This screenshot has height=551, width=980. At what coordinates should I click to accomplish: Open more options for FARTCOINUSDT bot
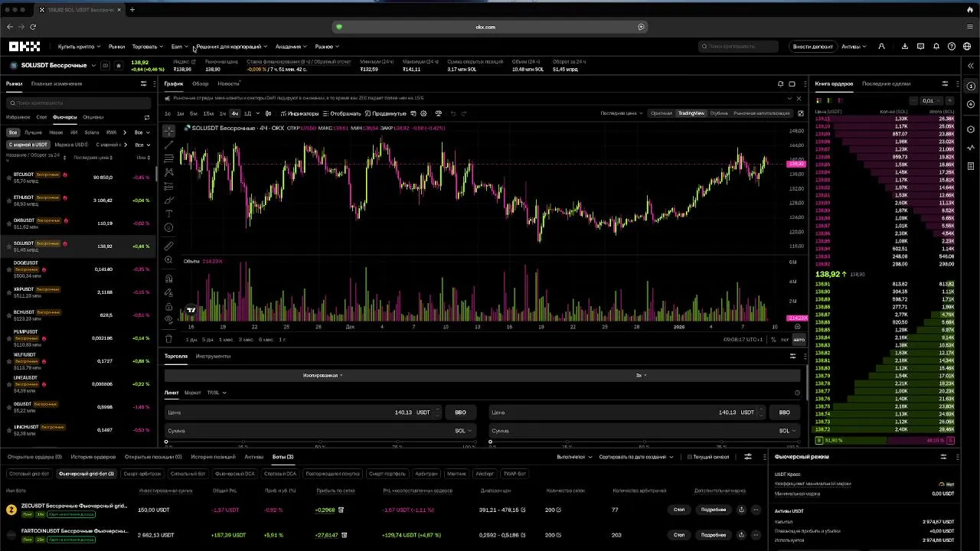756,535
